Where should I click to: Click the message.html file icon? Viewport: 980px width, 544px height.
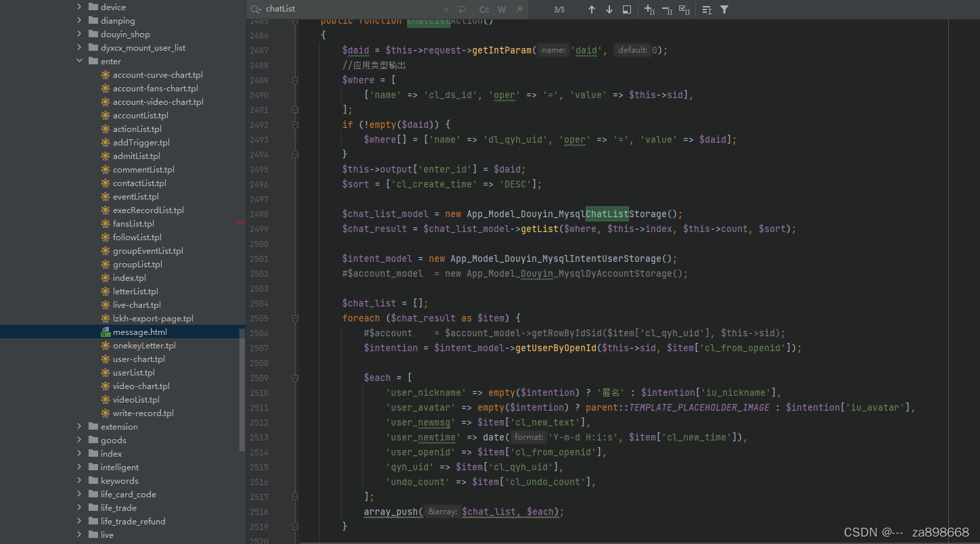click(106, 332)
